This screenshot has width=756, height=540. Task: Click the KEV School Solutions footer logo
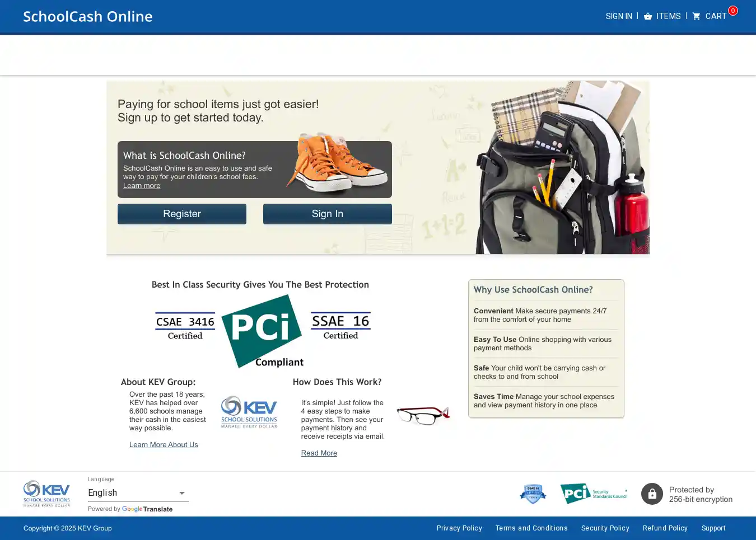click(46, 494)
